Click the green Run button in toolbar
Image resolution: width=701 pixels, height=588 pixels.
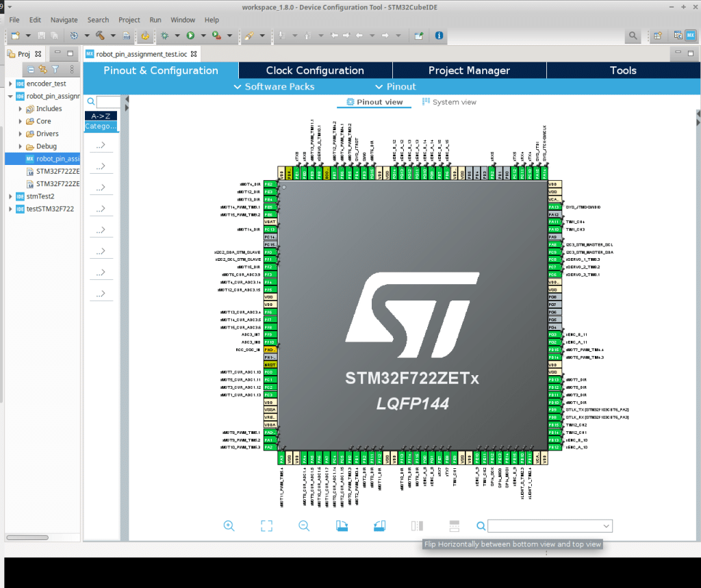click(x=190, y=36)
